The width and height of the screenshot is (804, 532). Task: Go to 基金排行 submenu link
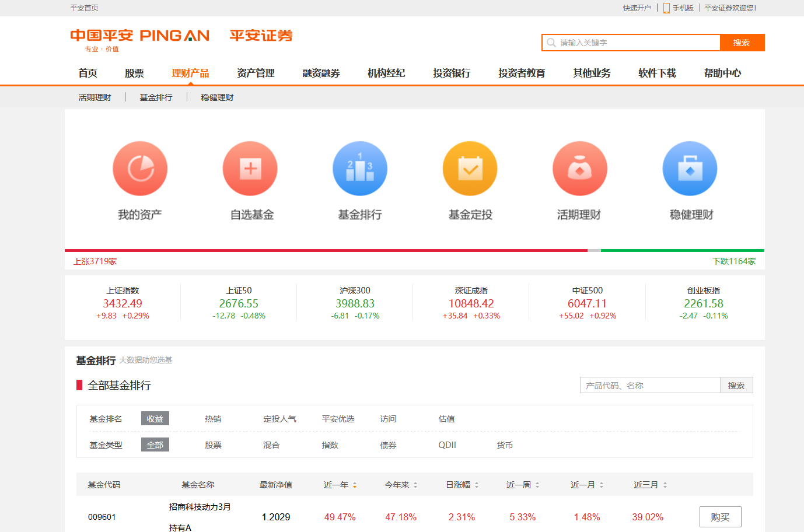tap(156, 97)
